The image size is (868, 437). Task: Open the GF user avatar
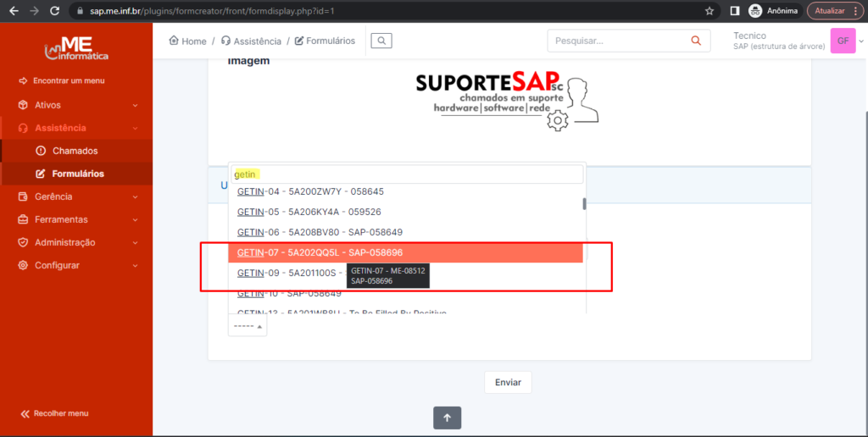tap(843, 41)
